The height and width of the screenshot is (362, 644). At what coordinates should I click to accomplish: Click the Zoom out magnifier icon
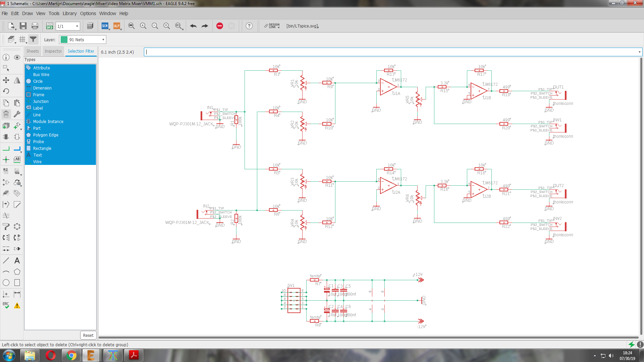pos(155,26)
